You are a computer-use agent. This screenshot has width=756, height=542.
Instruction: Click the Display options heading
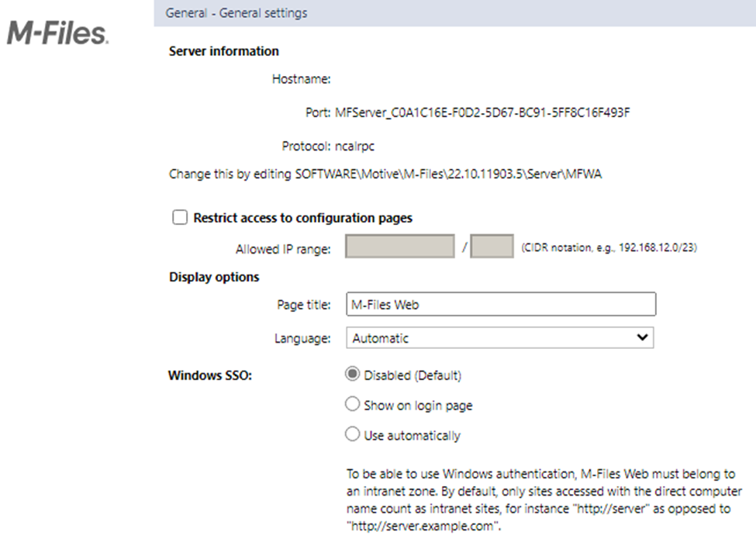(214, 277)
